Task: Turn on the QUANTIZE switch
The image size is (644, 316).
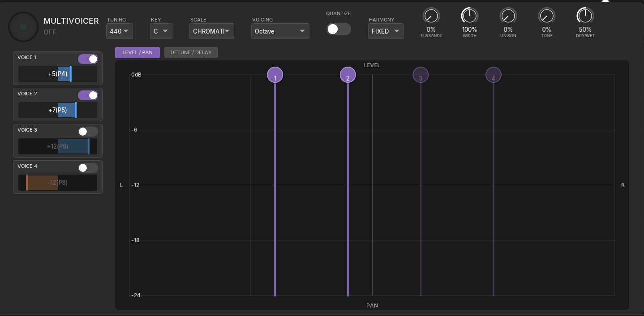Action: pyautogui.click(x=339, y=29)
